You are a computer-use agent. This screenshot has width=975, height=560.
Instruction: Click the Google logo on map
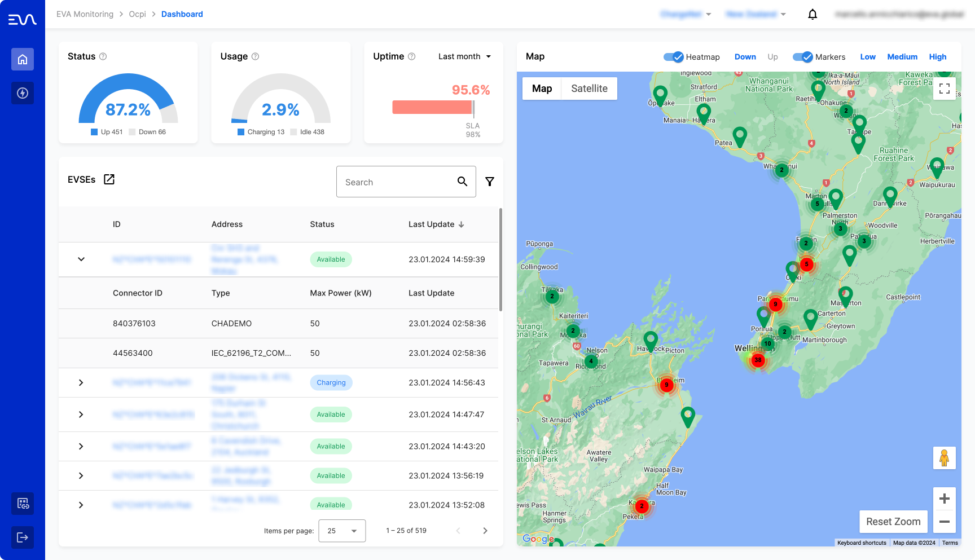(x=538, y=539)
